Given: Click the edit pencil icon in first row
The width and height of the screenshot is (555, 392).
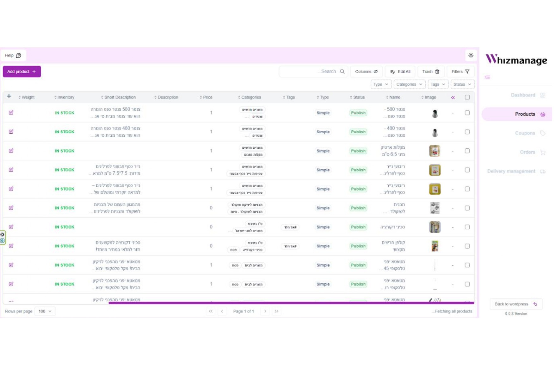Looking at the screenshot, I should tap(11, 113).
